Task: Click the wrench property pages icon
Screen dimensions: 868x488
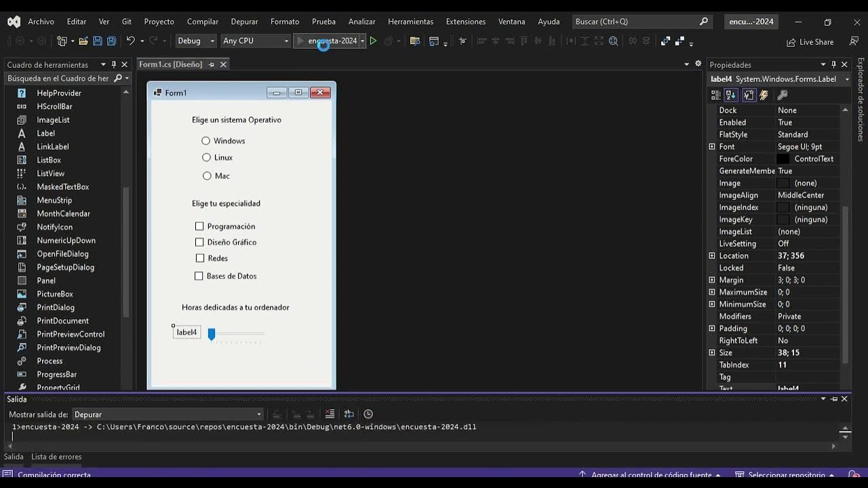Action: click(x=782, y=96)
